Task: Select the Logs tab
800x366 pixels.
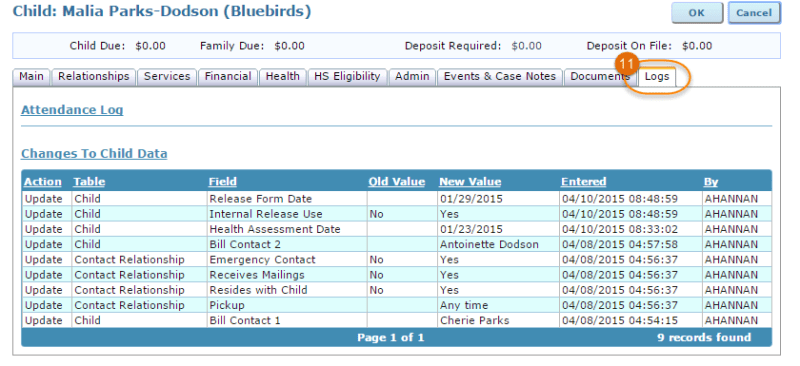Action: 657,77
